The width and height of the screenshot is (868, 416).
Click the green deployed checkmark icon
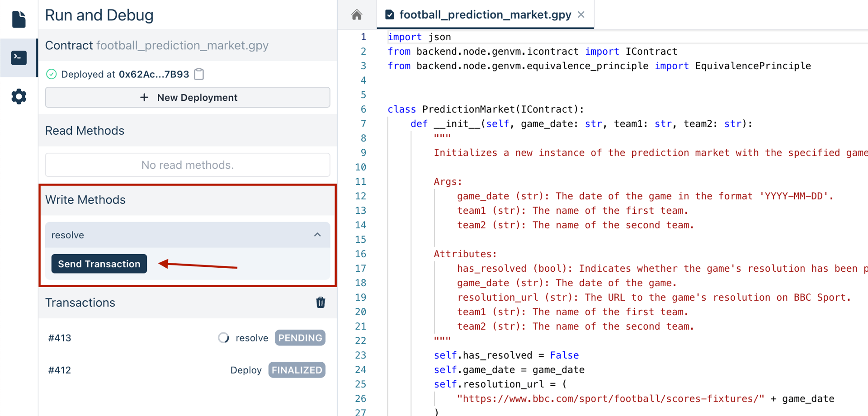(x=52, y=74)
